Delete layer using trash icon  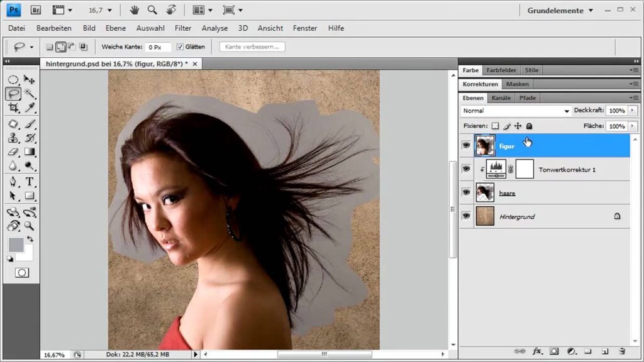tap(622, 351)
